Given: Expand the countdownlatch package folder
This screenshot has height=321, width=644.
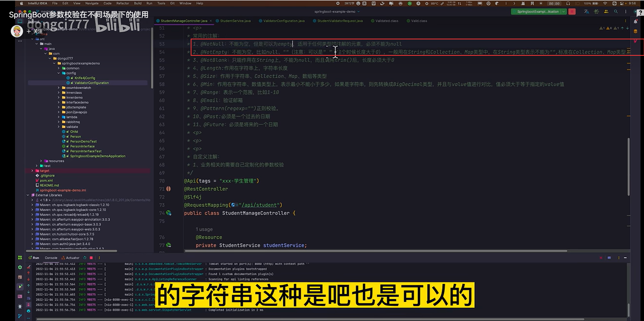Looking at the screenshot, I should (59, 88).
